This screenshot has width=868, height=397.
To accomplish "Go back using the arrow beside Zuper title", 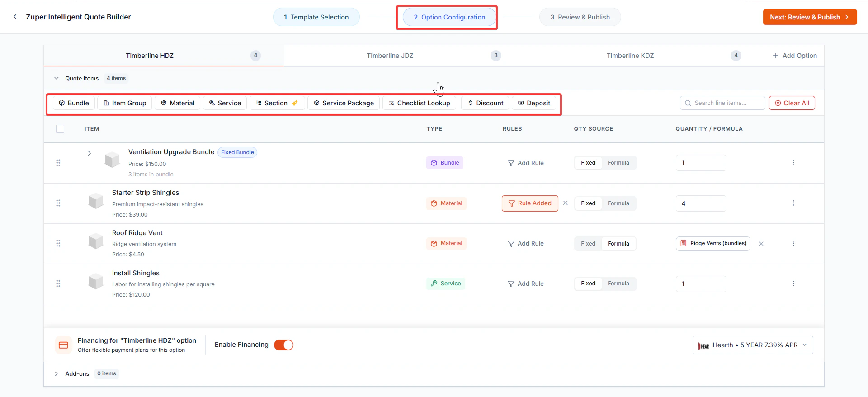I will pyautogui.click(x=15, y=17).
